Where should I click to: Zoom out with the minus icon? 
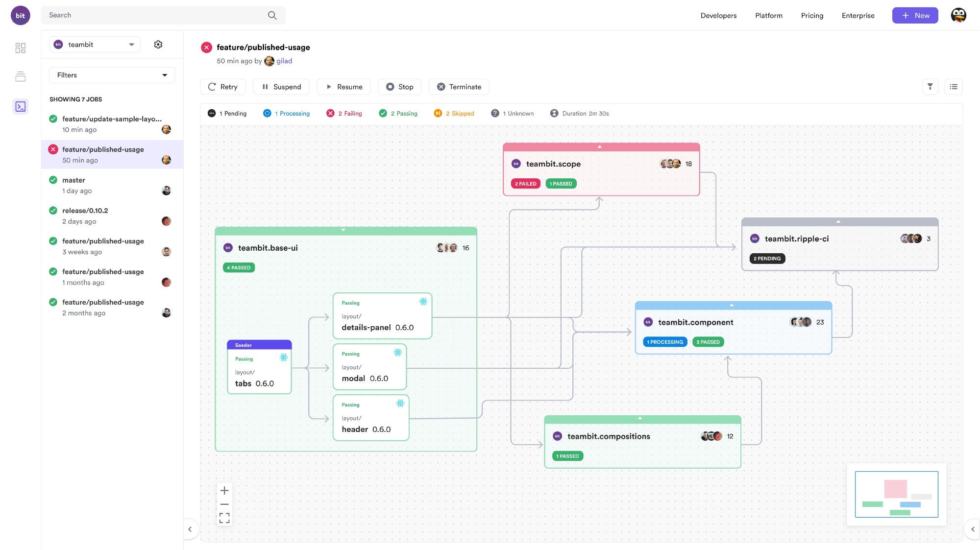point(224,504)
